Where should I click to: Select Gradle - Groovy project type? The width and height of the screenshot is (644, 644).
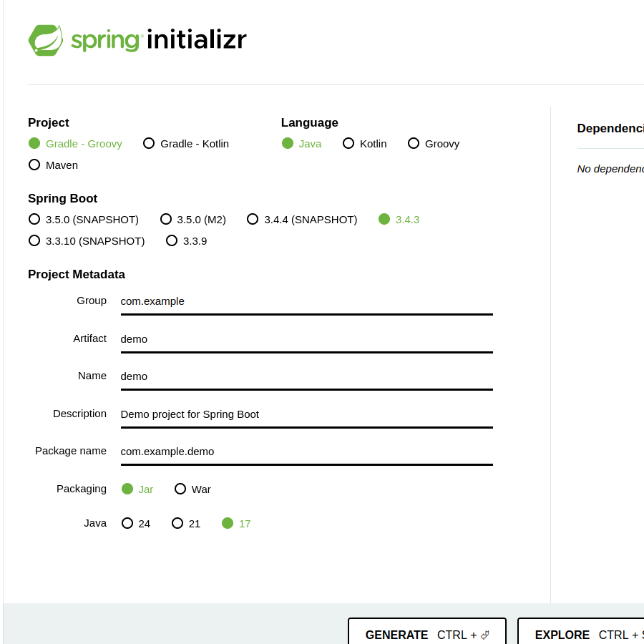[75, 144]
